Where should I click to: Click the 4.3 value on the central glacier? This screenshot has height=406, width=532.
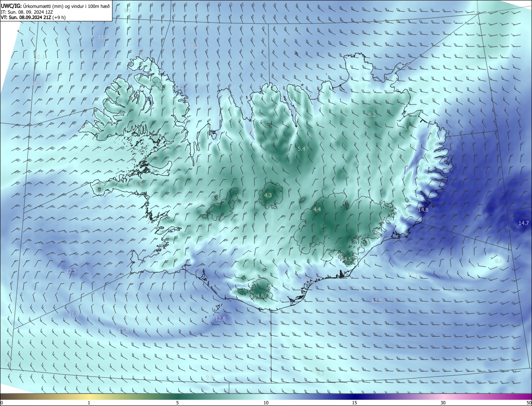point(268,195)
